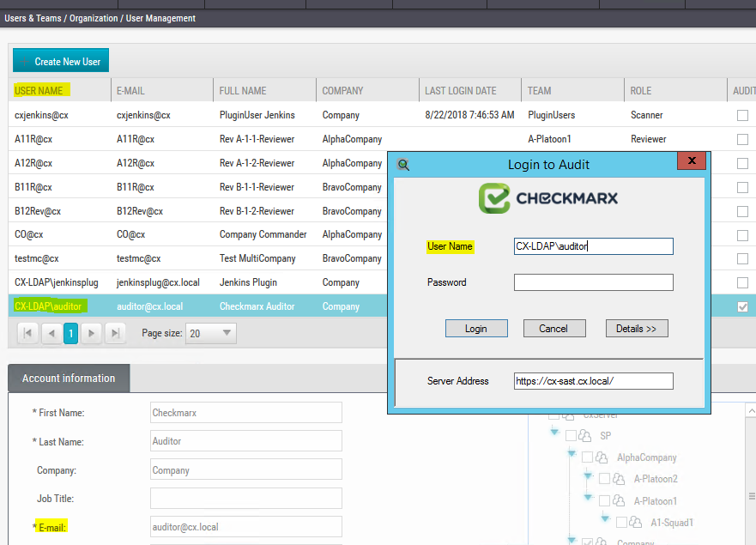Check the A-Platoon1 team checkbox
Screen dimensions: 756x545
(x=604, y=500)
